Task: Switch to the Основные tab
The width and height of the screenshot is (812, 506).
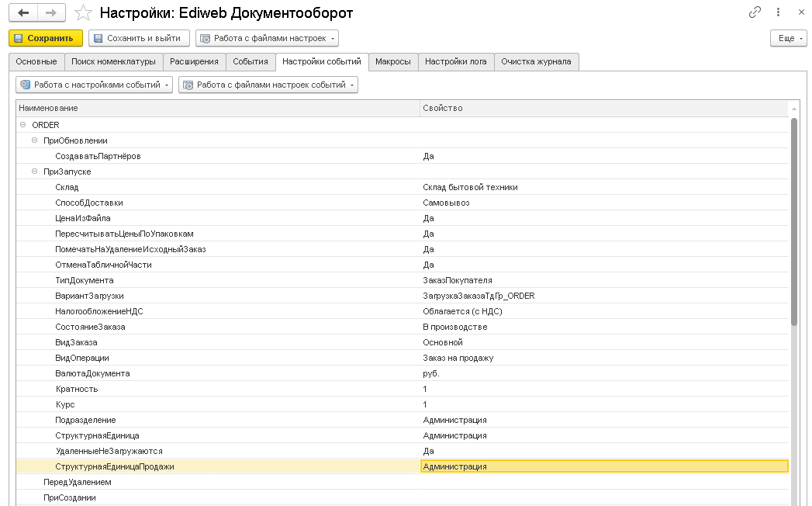Action: click(x=36, y=61)
